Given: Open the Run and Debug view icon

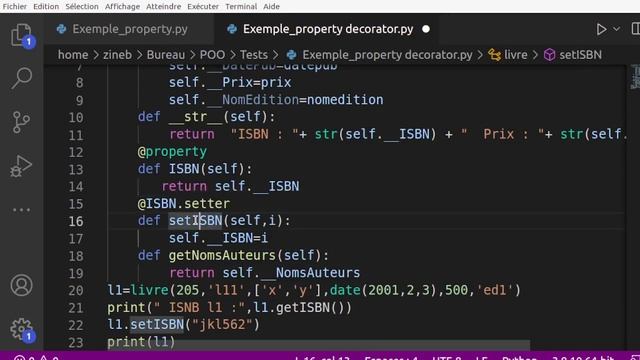Looking at the screenshot, I should click(21, 166).
